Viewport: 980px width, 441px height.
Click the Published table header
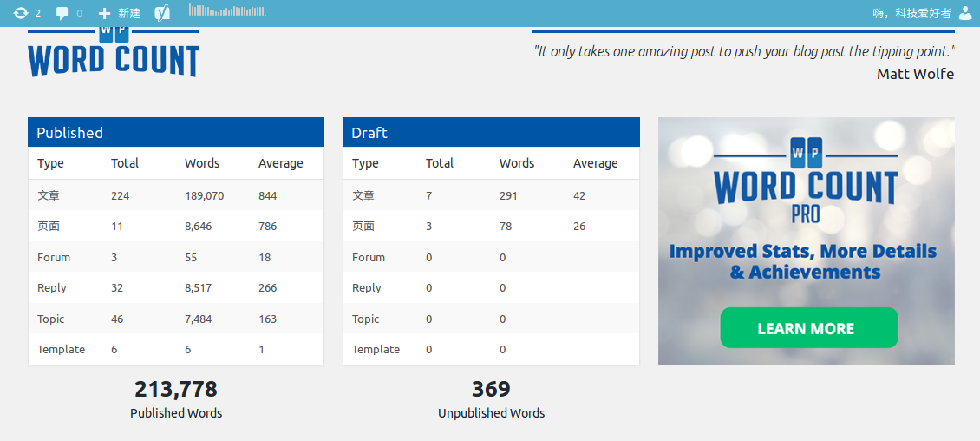[x=176, y=133]
